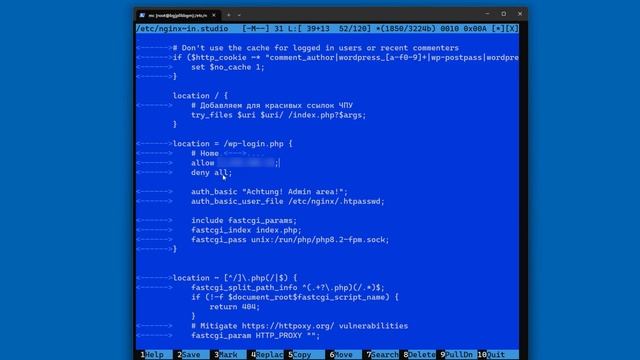Open the new-tab profile dropdown arrow
Viewport: 640px width, 360px height.
tap(239, 15)
